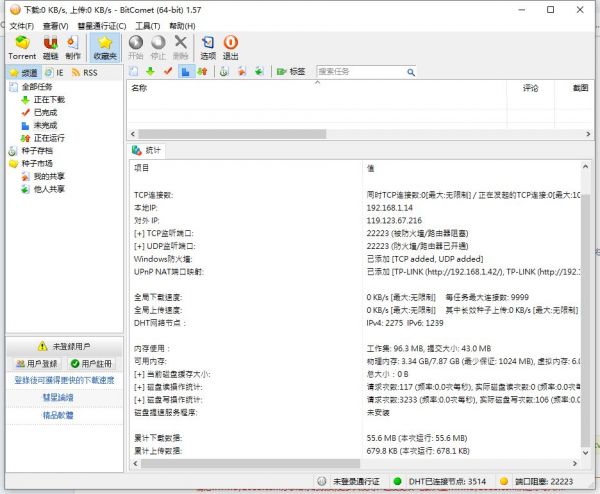Open the 标签 tags button
This screenshot has height=494, width=600.
[x=291, y=71]
